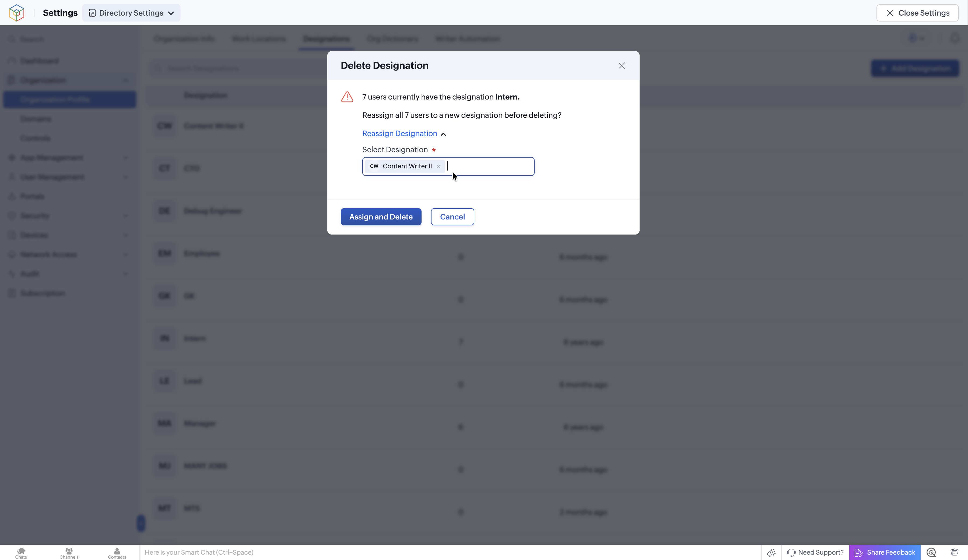Screen dimensions: 968x560
Task: Click the Content Writer II chip label
Action: 407,166
